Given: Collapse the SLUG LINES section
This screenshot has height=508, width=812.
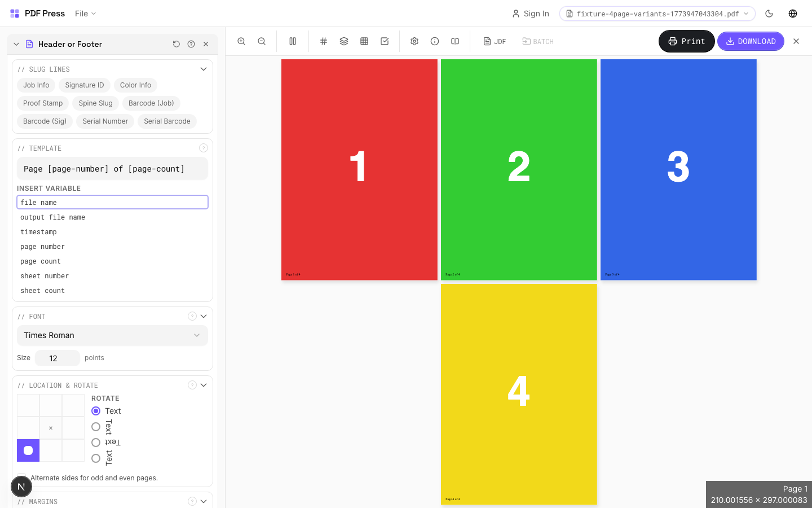Looking at the screenshot, I should [204, 69].
